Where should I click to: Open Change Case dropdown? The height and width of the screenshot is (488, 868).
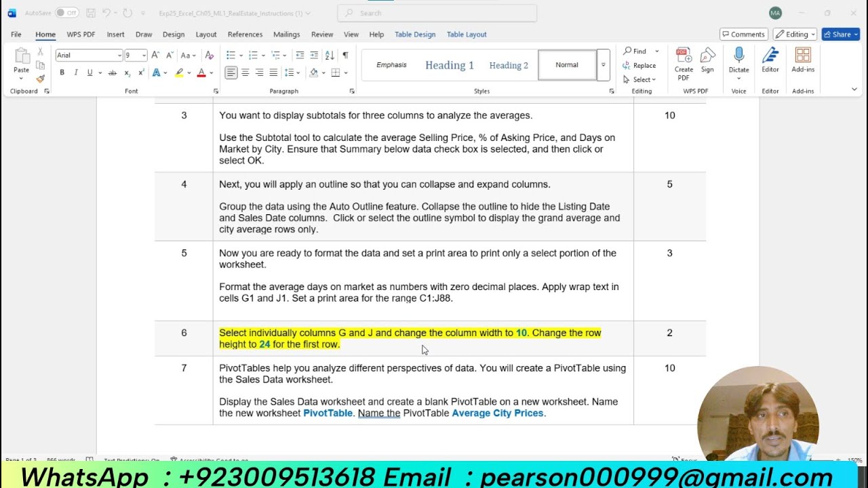(188, 55)
